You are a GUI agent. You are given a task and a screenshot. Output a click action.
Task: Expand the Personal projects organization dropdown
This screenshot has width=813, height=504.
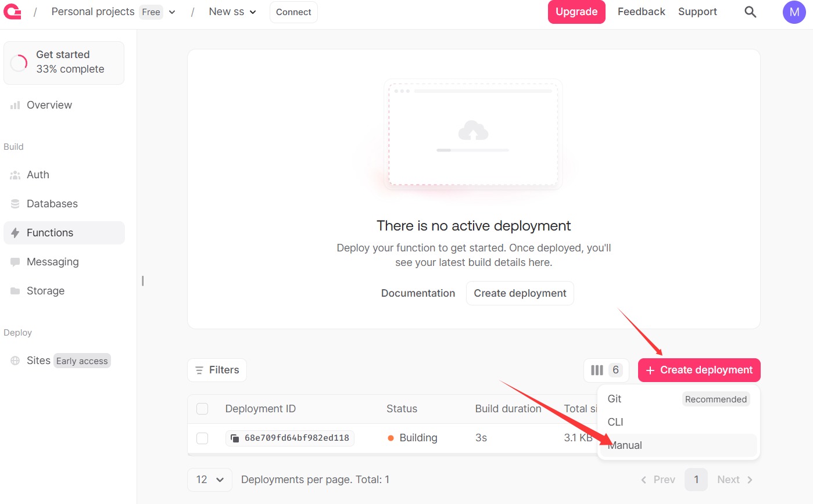coord(172,12)
